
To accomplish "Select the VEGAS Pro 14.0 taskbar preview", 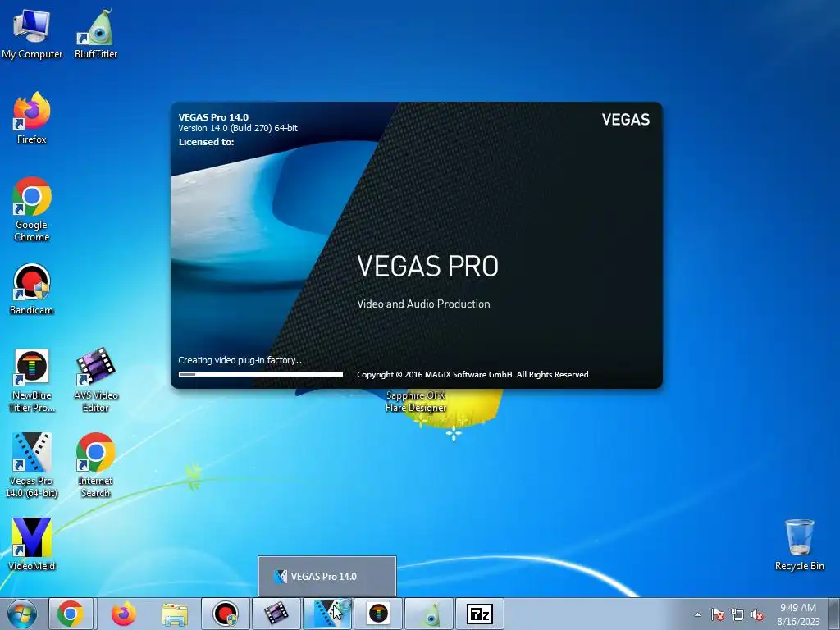I will [x=327, y=577].
